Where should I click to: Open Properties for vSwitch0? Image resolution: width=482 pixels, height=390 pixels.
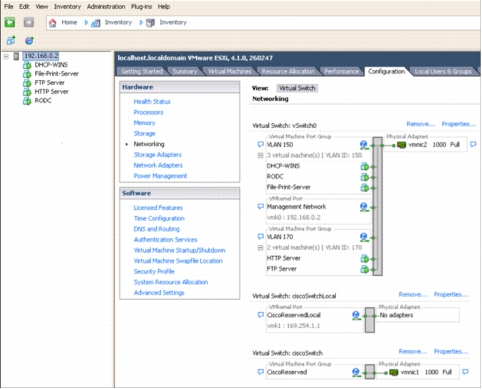[x=459, y=124]
